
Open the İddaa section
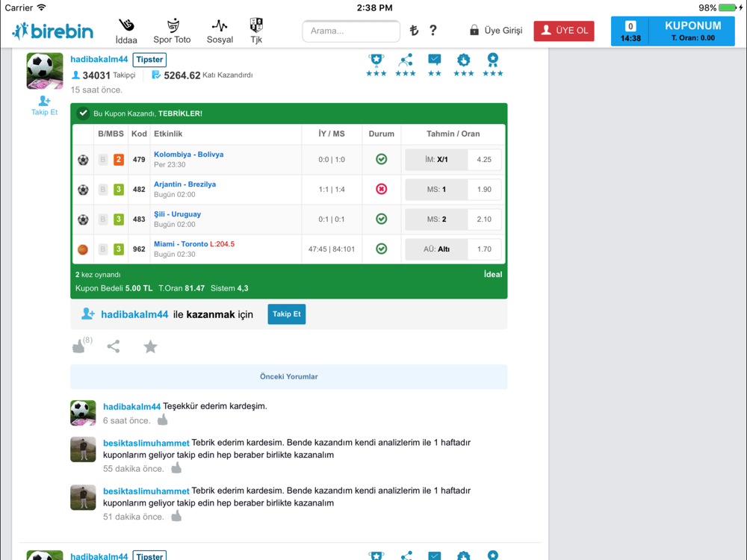coord(126,31)
